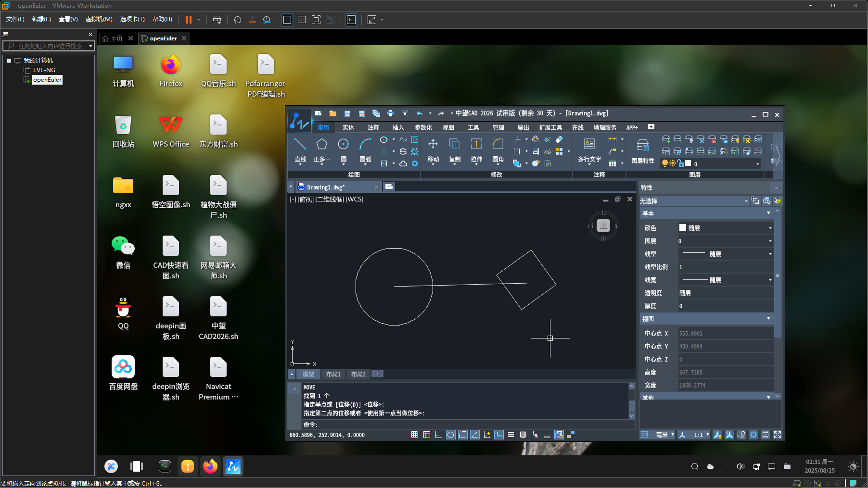
Task: Switch to the 注释 ribbon tab
Action: (373, 127)
